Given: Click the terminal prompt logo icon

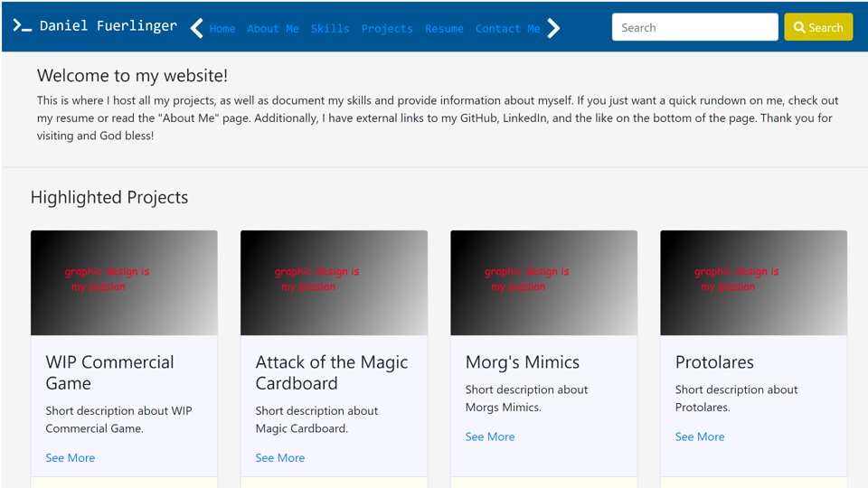Looking at the screenshot, I should point(22,26).
